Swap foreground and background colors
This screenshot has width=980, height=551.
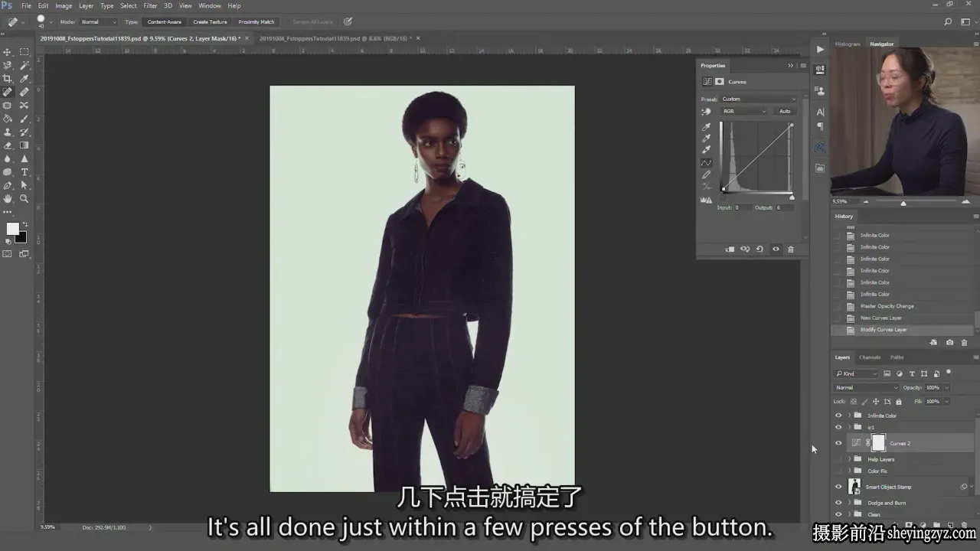click(x=25, y=224)
